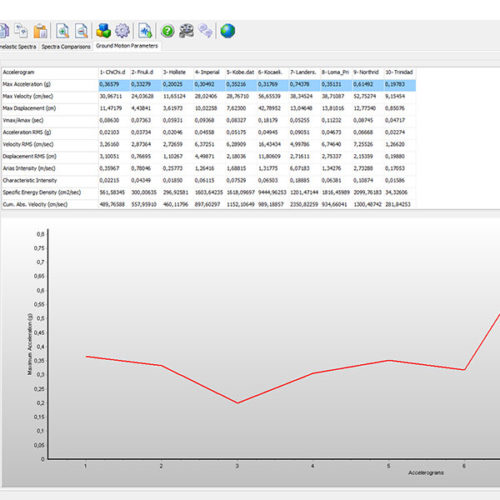Select the Cum. Abs. Velocity row
This screenshot has height=500, width=500.
pyautogui.click(x=209, y=204)
